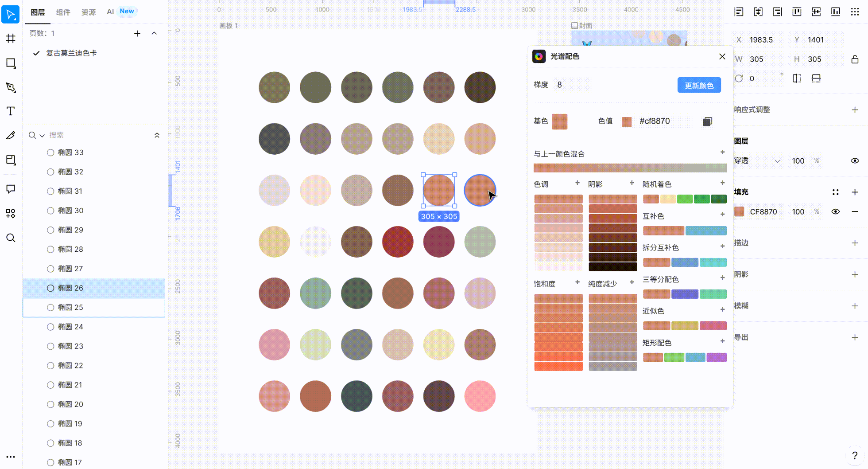Viewport: 868px width, 469px height.
Task: Click the 更新颜色 button
Action: pos(699,85)
